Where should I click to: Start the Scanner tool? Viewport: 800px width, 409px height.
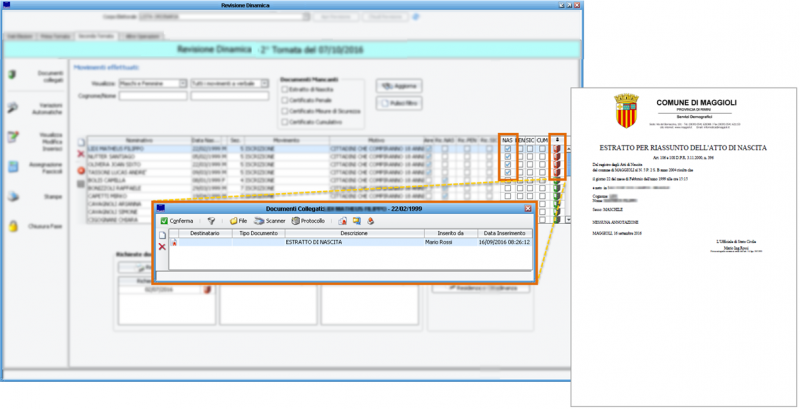point(270,220)
